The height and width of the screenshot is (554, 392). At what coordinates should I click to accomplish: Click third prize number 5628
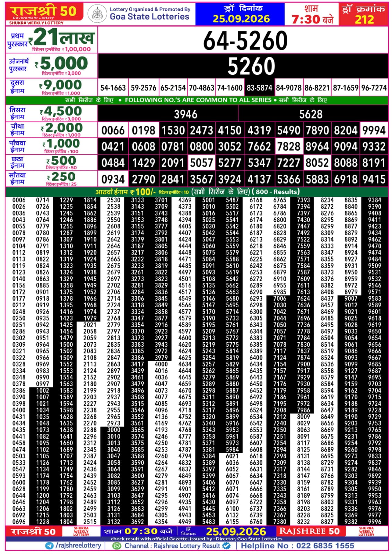click(311, 114)
